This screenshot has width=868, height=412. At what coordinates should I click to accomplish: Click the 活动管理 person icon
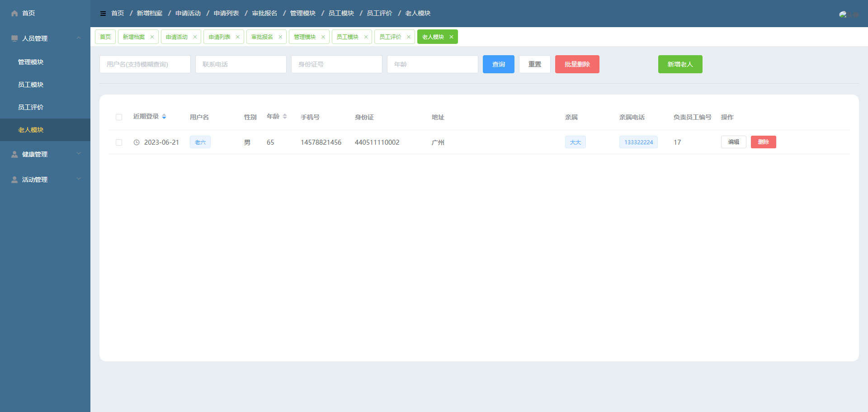point(14,180)
